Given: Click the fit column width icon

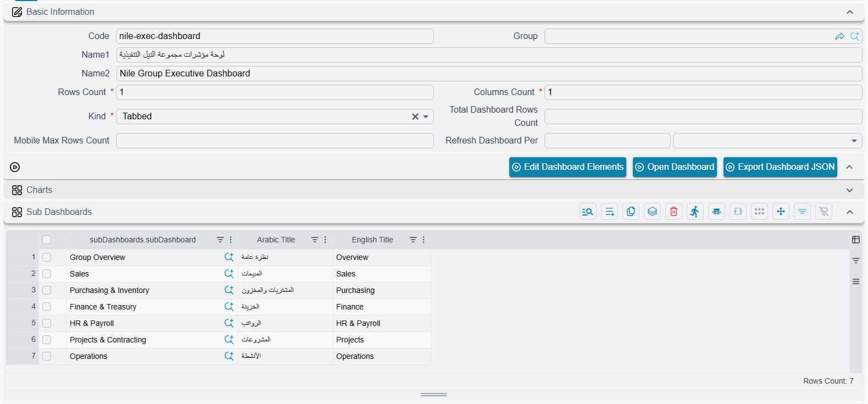Looking at the screenshot, I should (738, 212).
